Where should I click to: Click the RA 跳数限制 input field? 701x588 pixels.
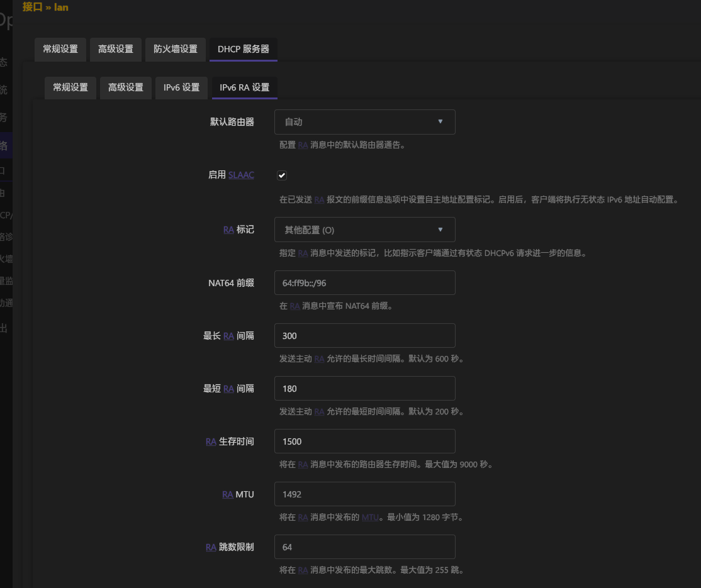pos(364,547)
